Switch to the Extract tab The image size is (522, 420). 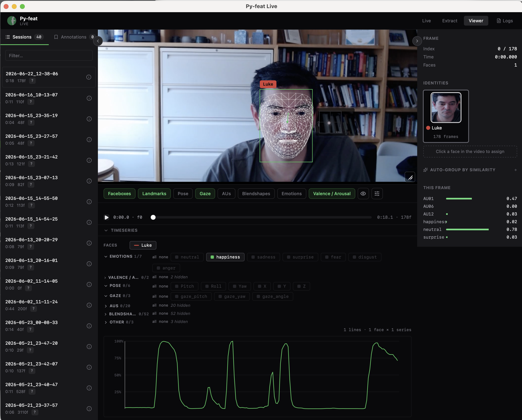[x=449, y=21]
